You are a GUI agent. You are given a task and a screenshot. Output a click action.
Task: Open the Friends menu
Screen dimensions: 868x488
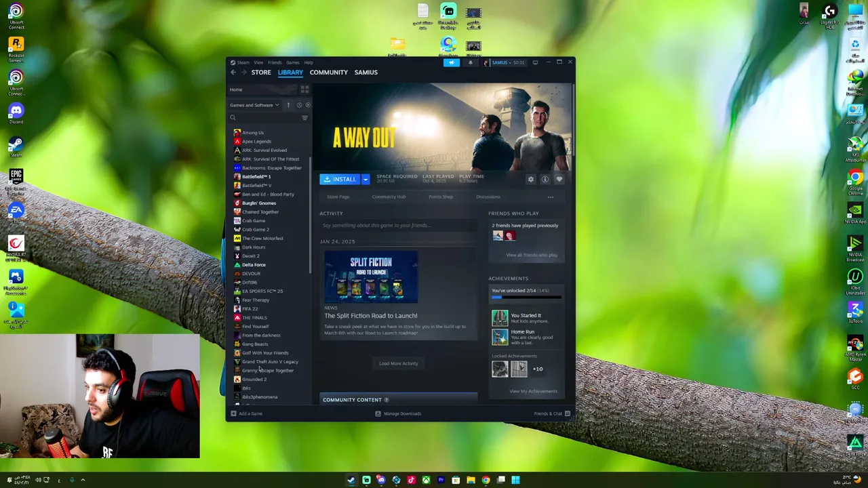[275, 62]
